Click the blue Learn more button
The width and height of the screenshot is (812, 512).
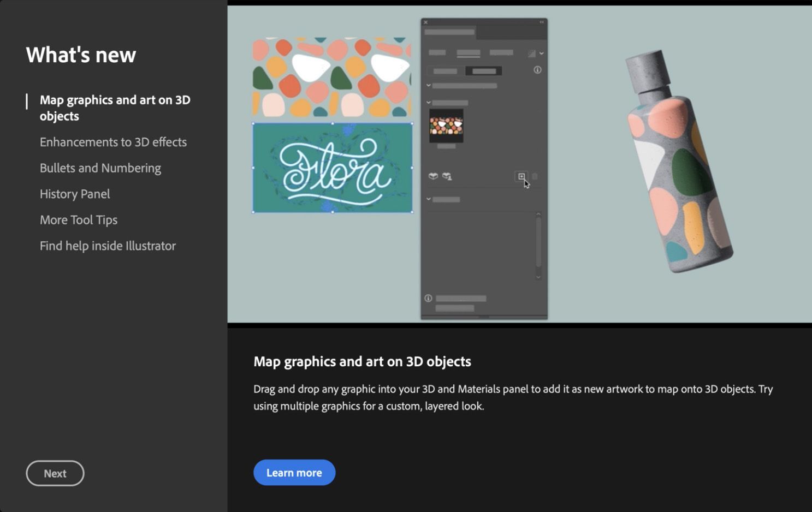[294, 473]
